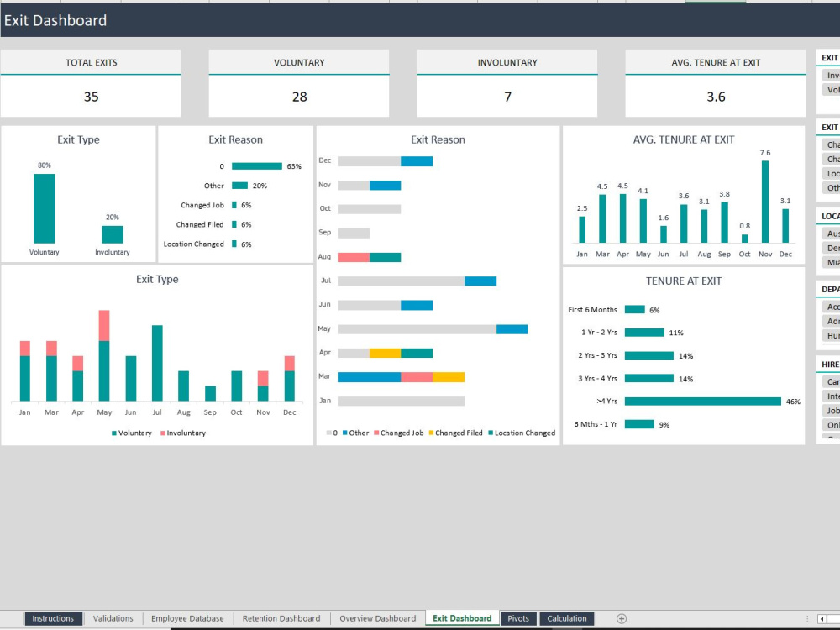The width and height of the screenshot is (840, 630).
Task: Select the Exit Type column chart
Action: 78,193
